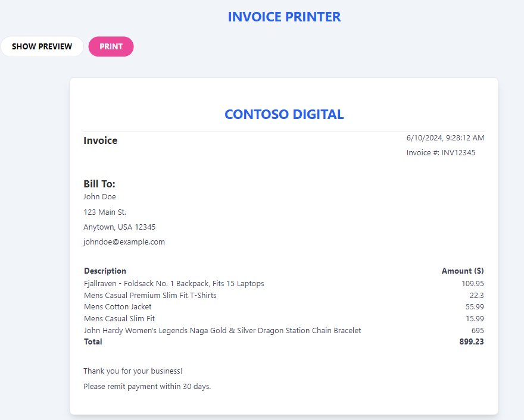Click the Invoice heading text
The width and height of the screenshot is (524, 420).
[x=100, y=140]
